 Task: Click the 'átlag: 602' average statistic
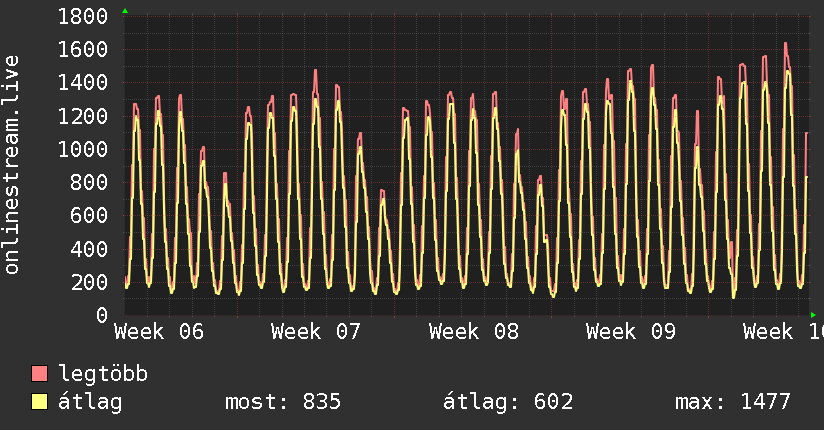(x=507, y=402)
